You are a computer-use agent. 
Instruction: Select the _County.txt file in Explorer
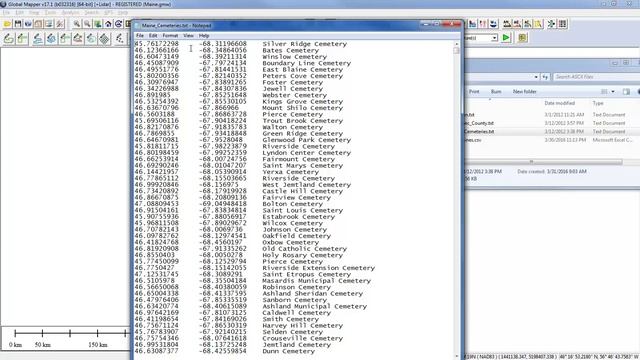[551, 123]
